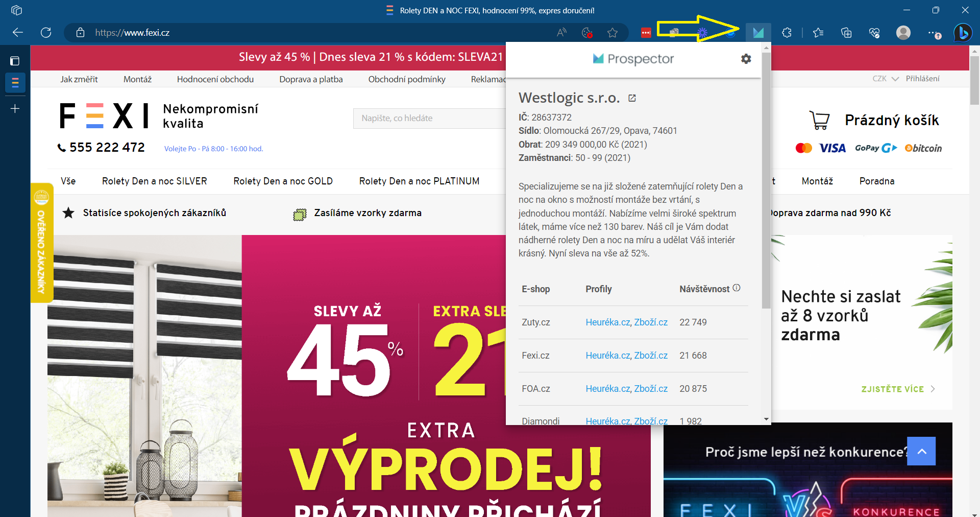The image size is (980, 517).
Task: Add a new tab with plus
Action: point(15,108)
